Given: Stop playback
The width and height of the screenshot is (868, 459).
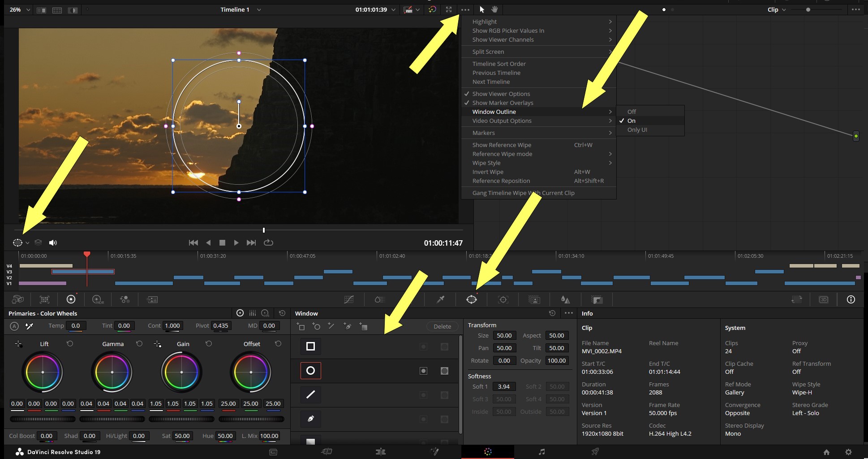Looking at the screenshot, I should 222,242.
